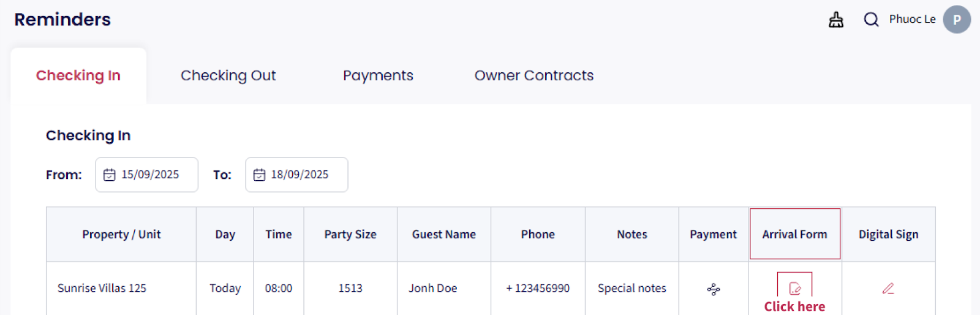The image size is (980, 315).
Task: Open the Payments tab
Action: point(378,75)
